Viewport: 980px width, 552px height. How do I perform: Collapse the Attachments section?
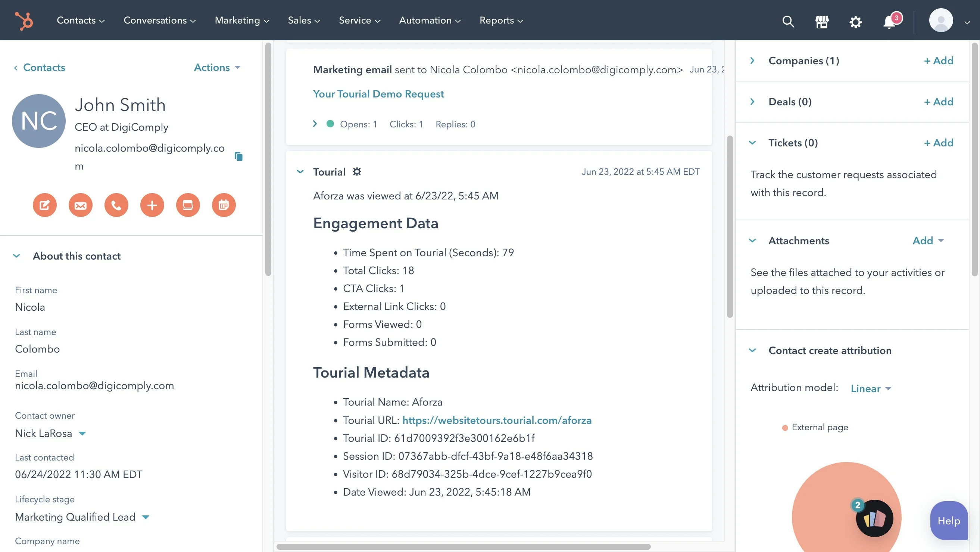pos(752,241)
